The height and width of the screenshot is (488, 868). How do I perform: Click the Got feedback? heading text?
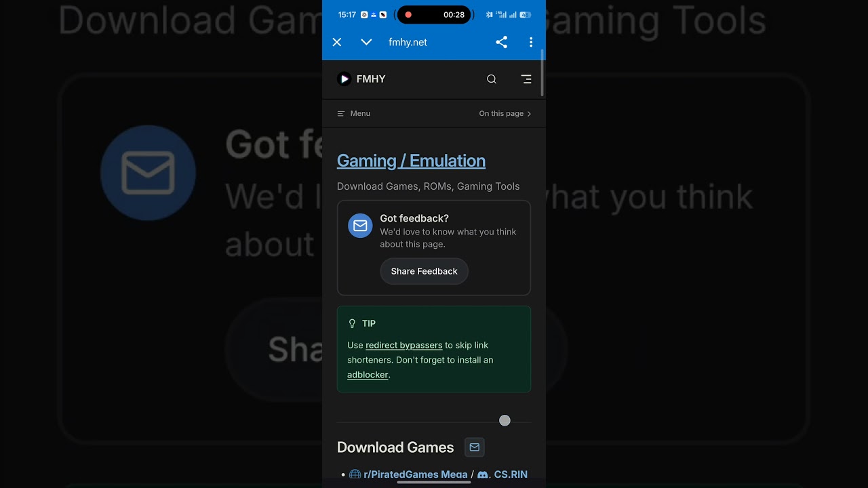point(414,218)
